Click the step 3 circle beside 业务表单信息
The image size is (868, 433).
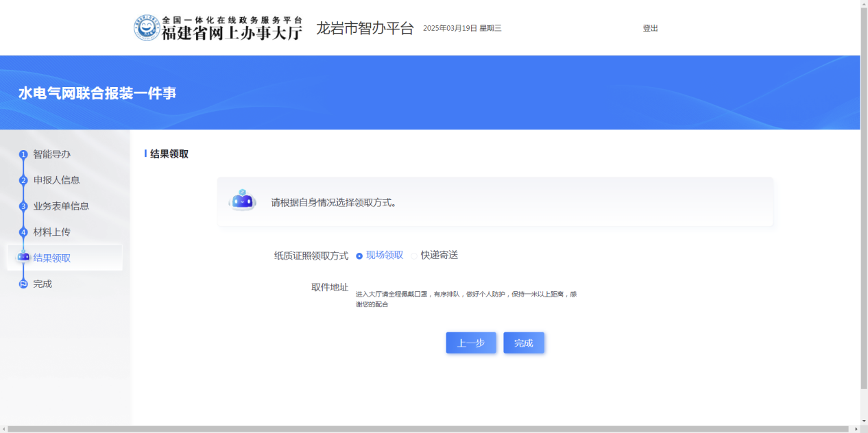tap(23, 206)
